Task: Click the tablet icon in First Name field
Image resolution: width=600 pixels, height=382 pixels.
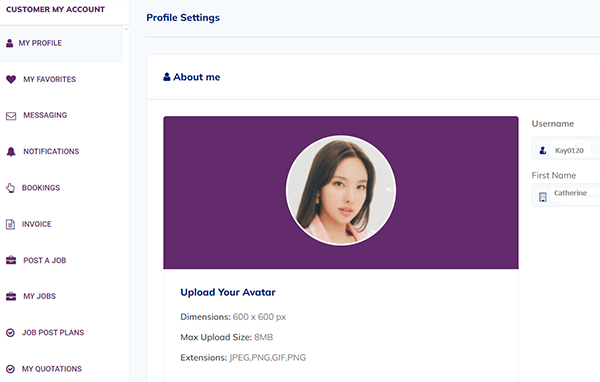Action: pos(543,197)
